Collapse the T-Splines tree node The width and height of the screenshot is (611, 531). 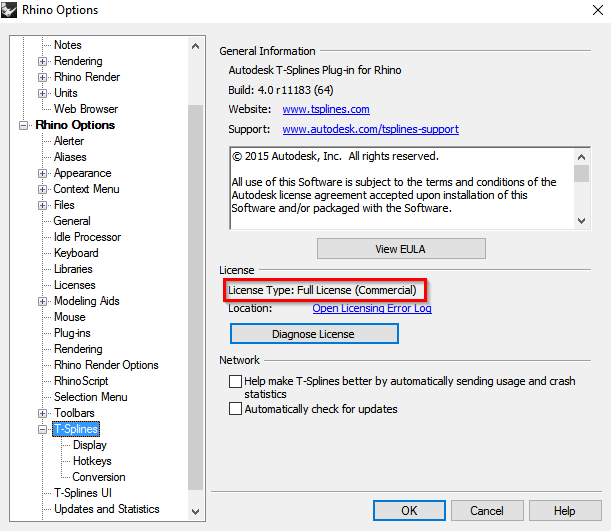[x=42, y=429]
